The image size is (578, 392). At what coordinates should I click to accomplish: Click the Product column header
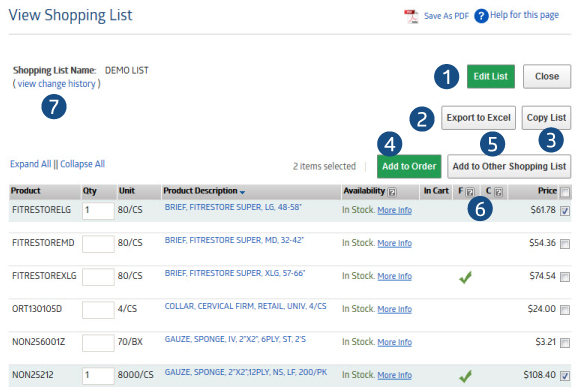[25, 191]
